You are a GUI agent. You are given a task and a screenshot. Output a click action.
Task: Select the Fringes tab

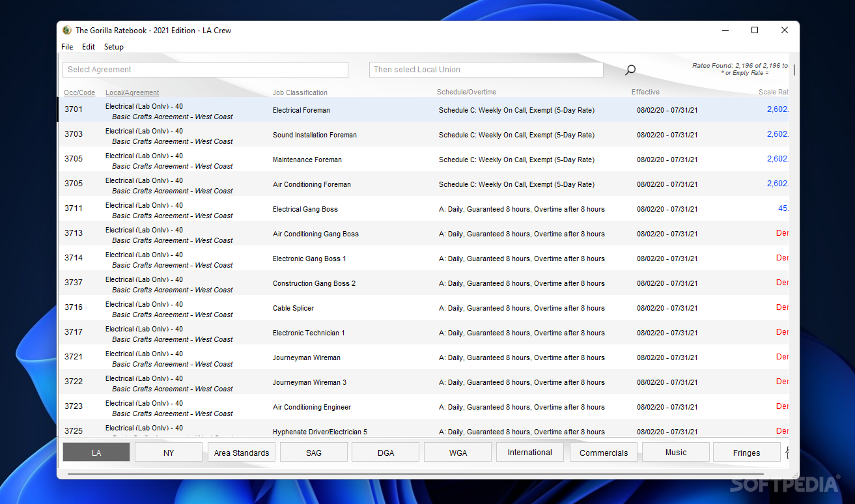point(747,453)
